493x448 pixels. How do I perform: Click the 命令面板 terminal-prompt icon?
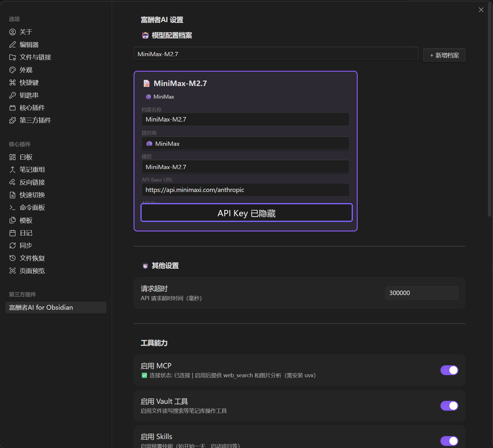(x=13, y=208)
